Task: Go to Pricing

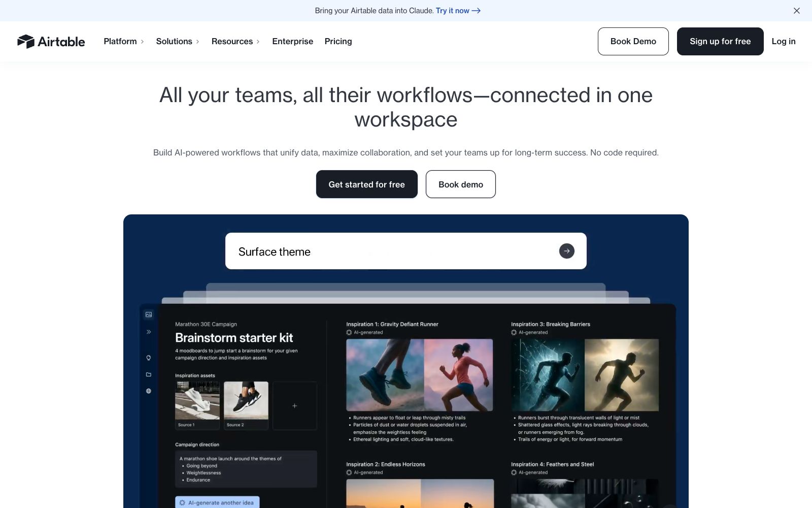Action: [x=339, y=42]
